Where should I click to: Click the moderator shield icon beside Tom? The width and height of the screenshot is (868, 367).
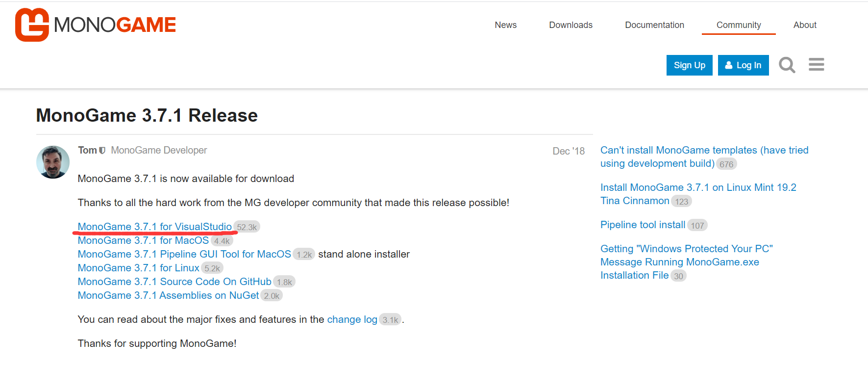102,151
